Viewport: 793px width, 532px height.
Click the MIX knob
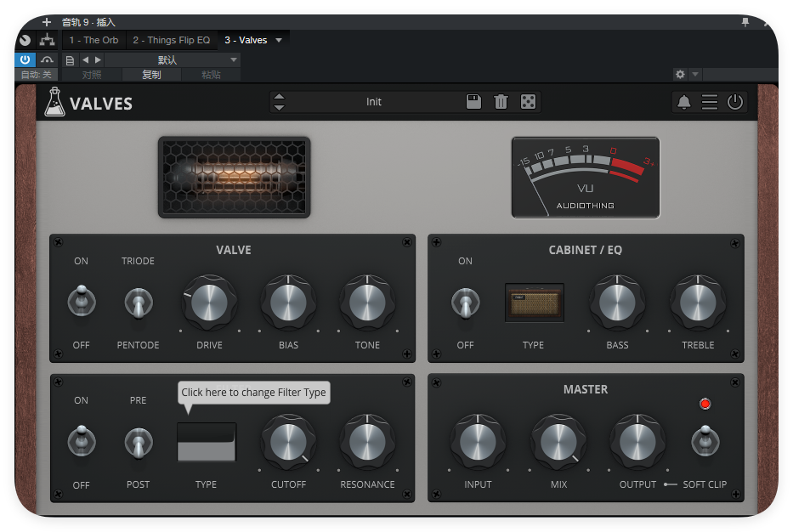pos(558,443)
